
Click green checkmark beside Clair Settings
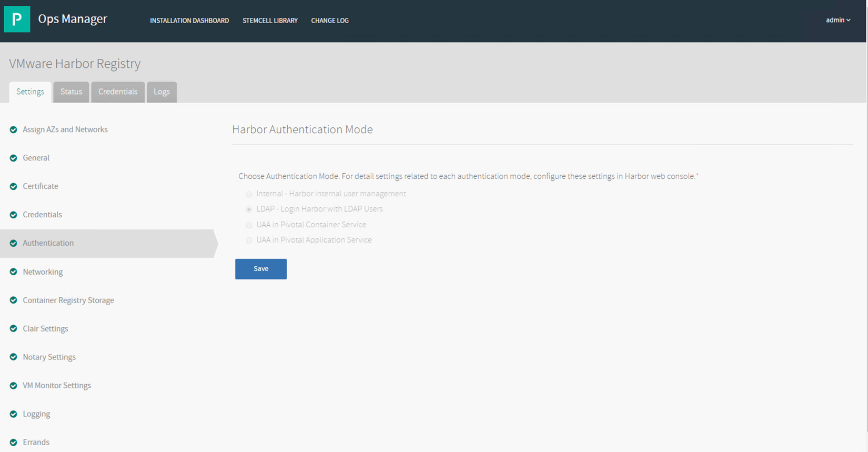coord(14,328)
